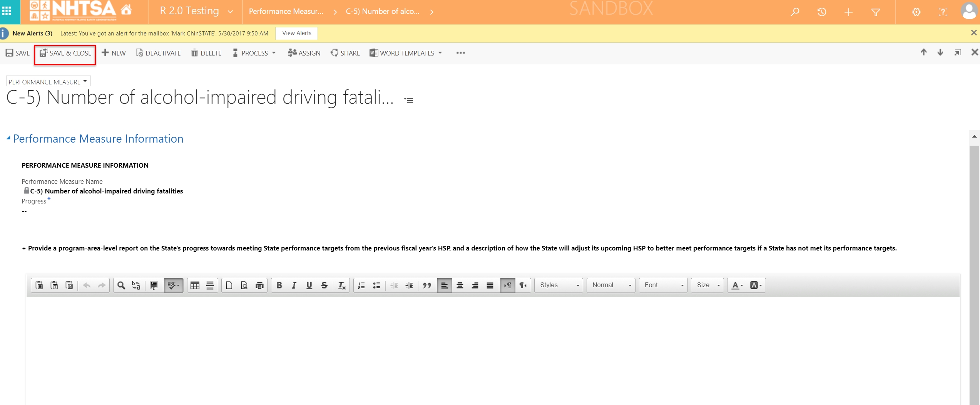Expand the Font dropdown
Image resolution: width=980 pixels, height=405 pixels.
point(663,285)
